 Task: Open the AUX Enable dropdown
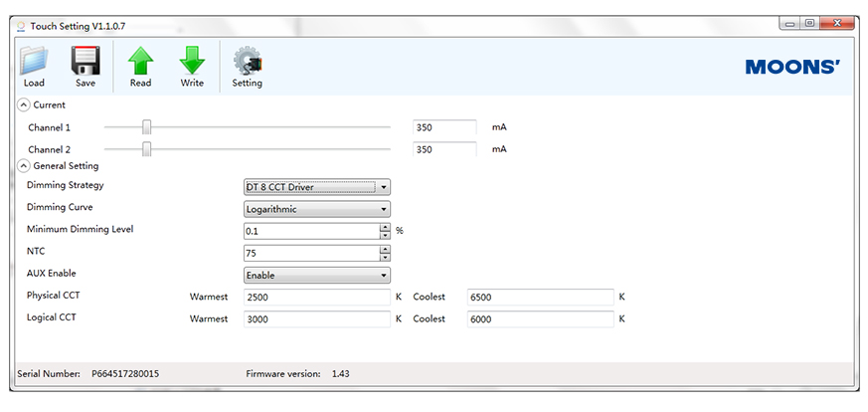coord(317,276)
